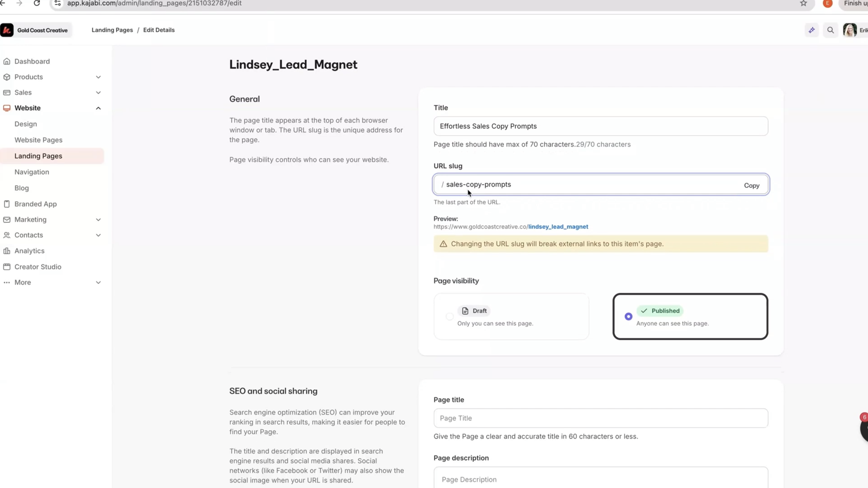The width and height of the screenshot is (868, 488).
Task: Select the Draft visibility radio
Action: tap(450, 317)
